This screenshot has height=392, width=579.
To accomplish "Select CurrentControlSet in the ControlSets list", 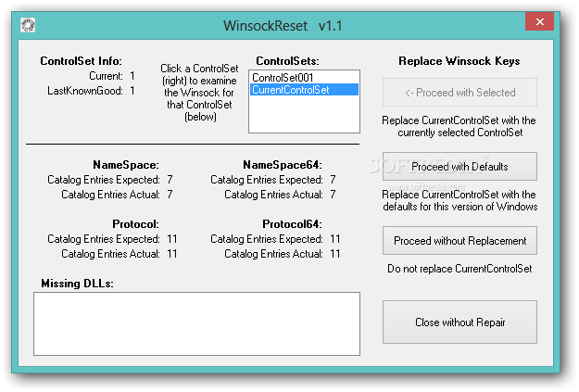I will click(304, 90).
